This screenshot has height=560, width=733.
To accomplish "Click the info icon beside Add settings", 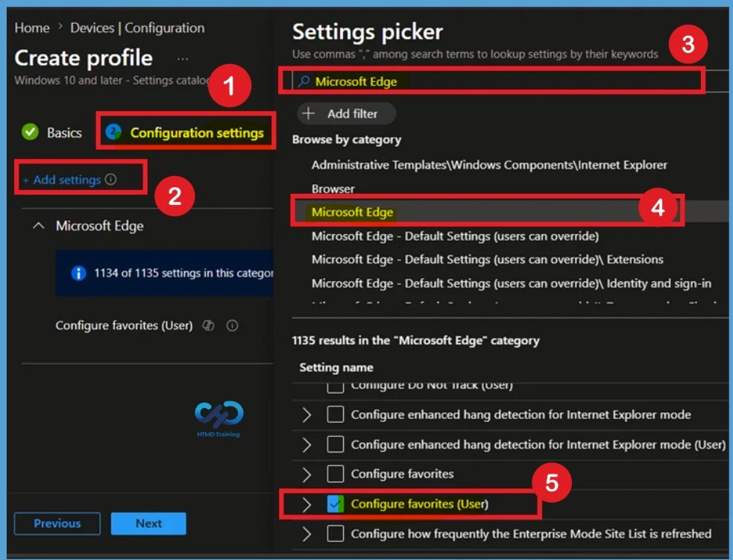I will (x=111, y=180).
